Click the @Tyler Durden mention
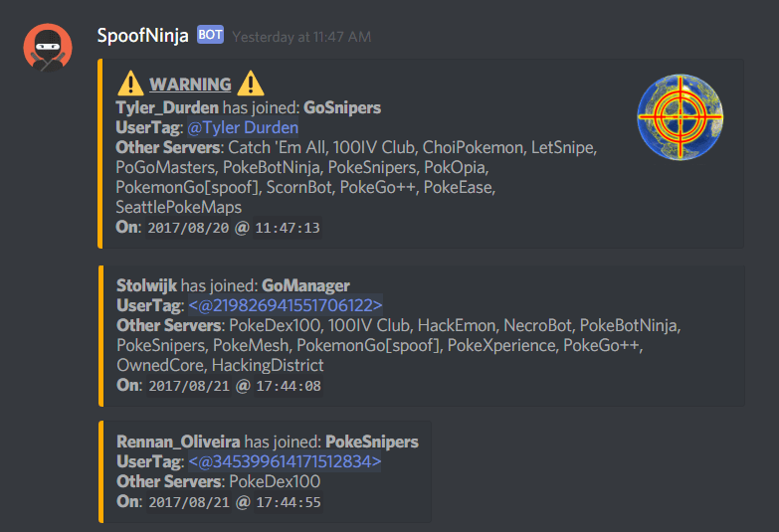This screenshot has width=779, height=532. 243,127
